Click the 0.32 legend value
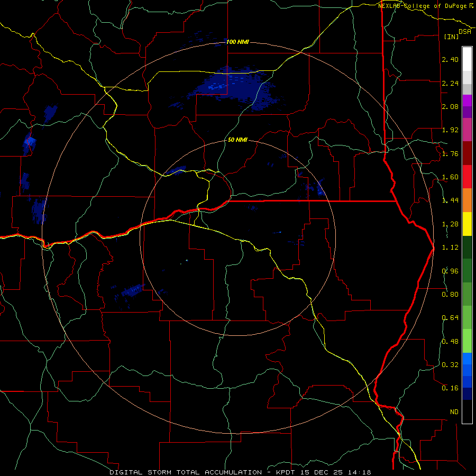 450,365
